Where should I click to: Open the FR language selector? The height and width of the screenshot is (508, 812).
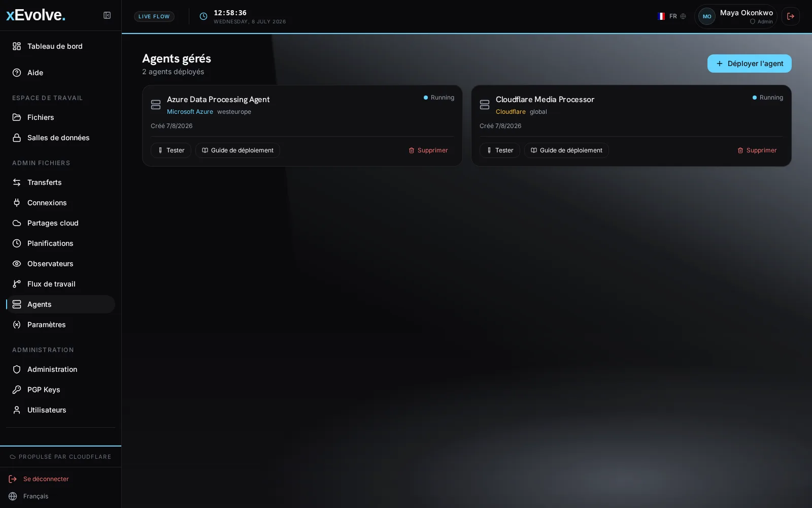tap(672, 16)
